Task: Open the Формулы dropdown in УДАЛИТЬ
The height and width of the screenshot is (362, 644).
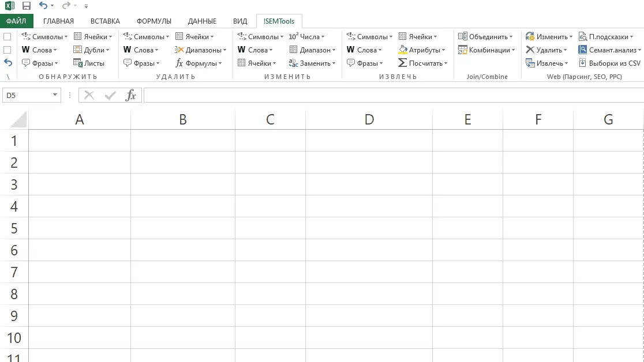Action: (199, 63)
